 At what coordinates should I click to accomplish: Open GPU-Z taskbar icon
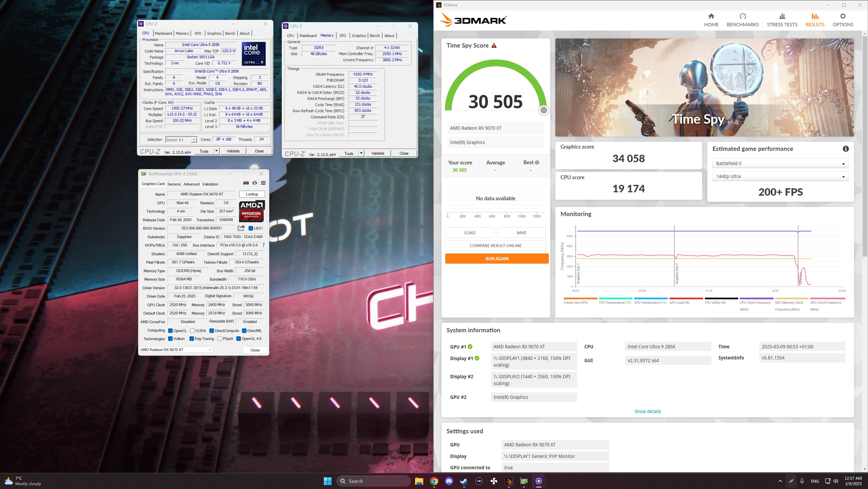(x=524, y=481)
